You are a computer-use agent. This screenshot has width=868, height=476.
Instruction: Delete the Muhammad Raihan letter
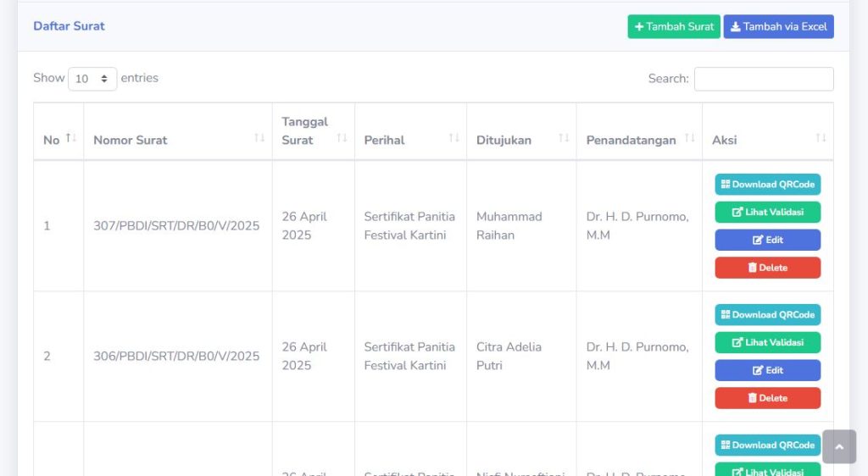tap(768, 268)
